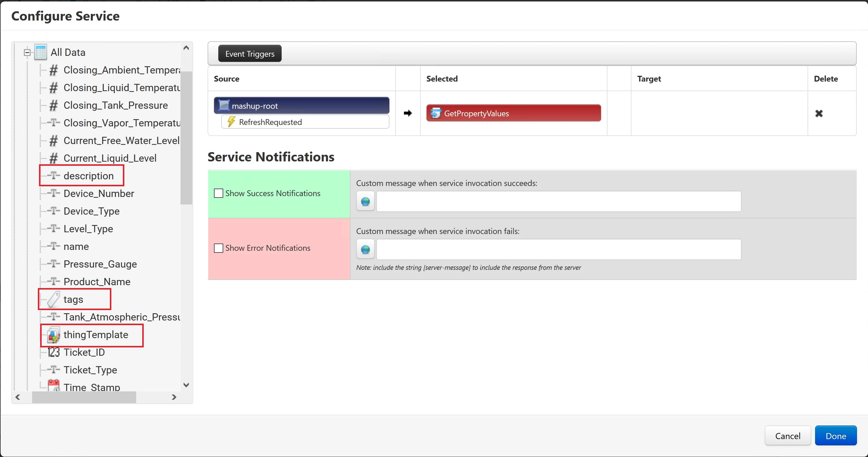This screenshot has height=457, width=868.
Task: Click Current_Liquid_Level hash icon
Action: (x=53, y=158)
